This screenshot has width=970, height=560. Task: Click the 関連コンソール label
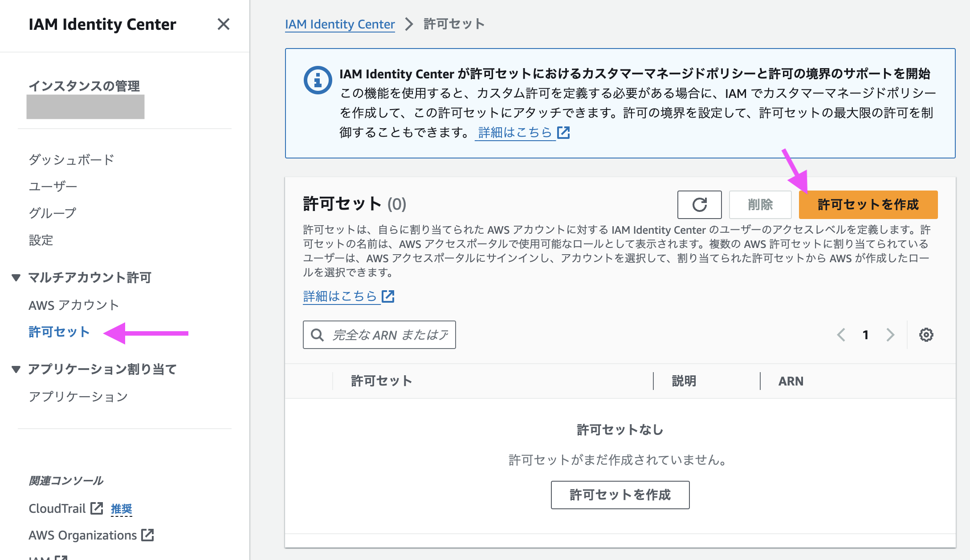pos(66,481)
